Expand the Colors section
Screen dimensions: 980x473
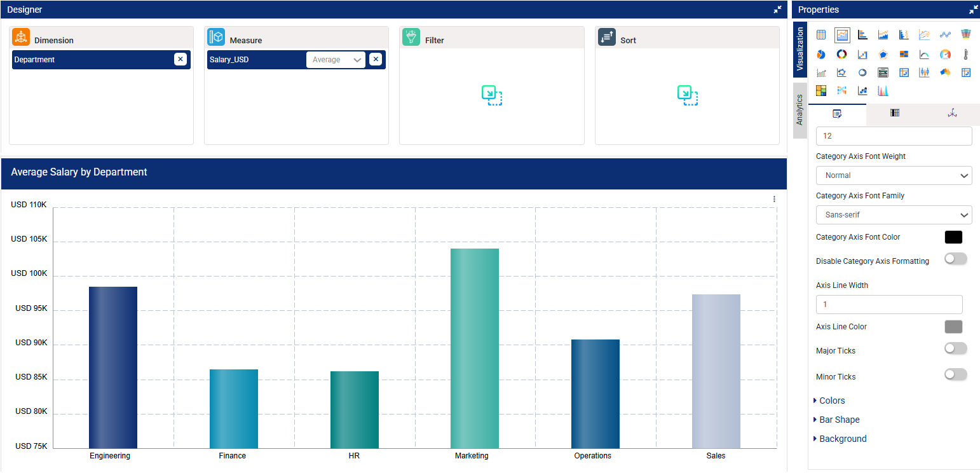[831, 401]
